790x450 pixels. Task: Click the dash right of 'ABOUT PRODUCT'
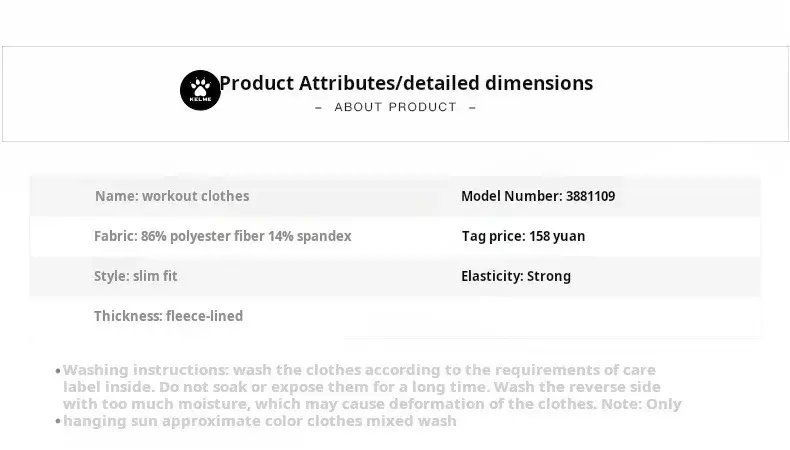[472, 107]
